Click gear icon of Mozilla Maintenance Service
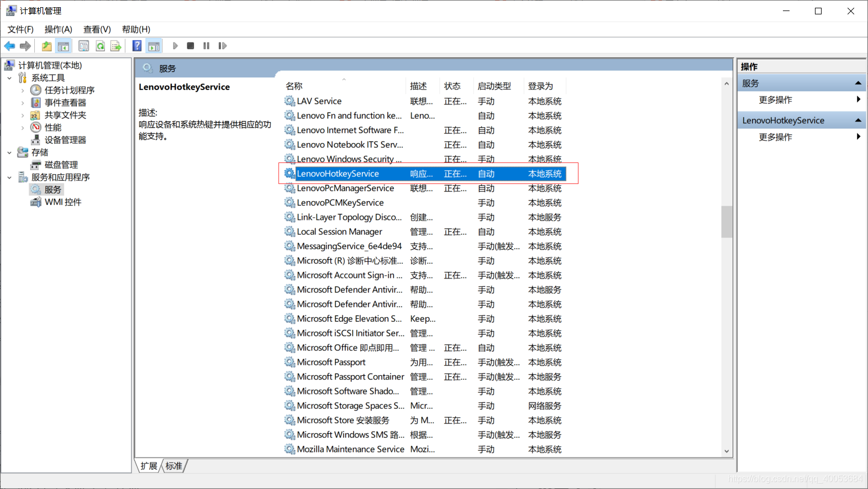 click(x=290, y=449)
